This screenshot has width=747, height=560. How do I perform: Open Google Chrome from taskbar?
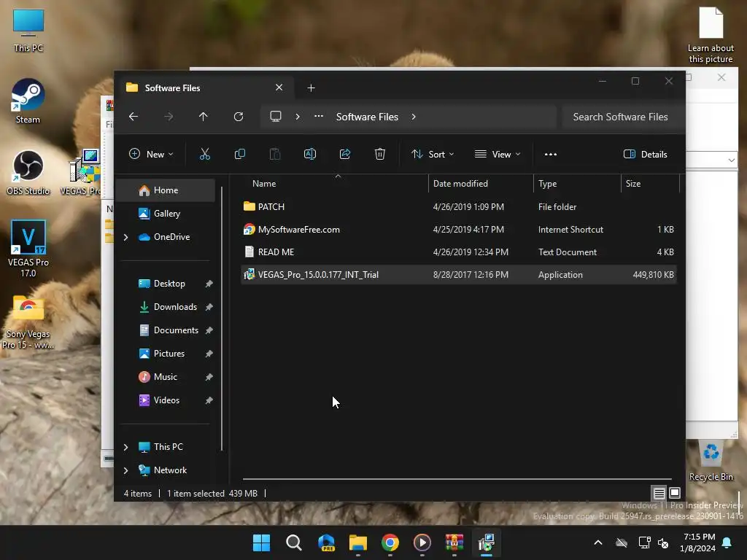(x=390, y=542)
